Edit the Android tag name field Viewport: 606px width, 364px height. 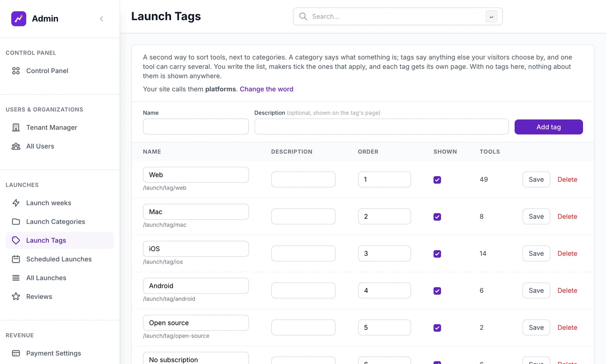click(x=196, y=286)
